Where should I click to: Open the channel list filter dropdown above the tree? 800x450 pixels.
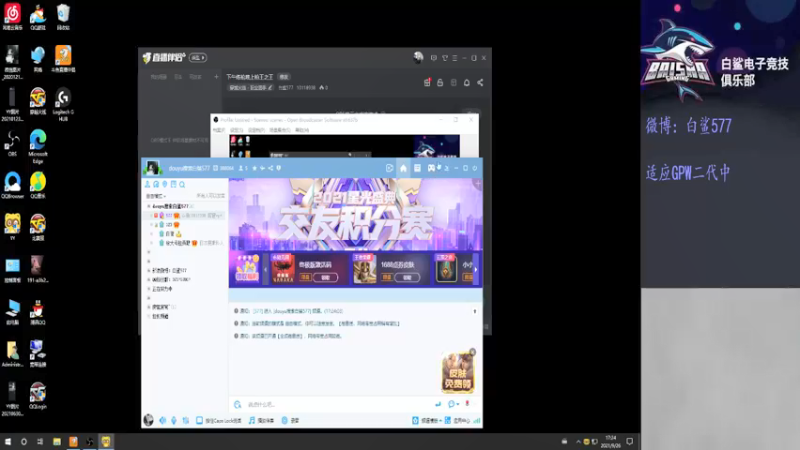(156, 196)
